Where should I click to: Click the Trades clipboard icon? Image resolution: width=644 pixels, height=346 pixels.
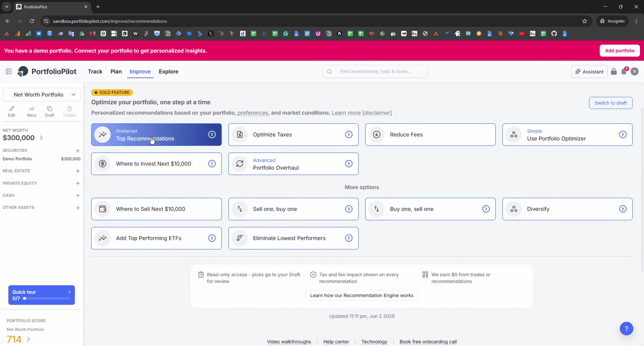(x=69, y=111)
